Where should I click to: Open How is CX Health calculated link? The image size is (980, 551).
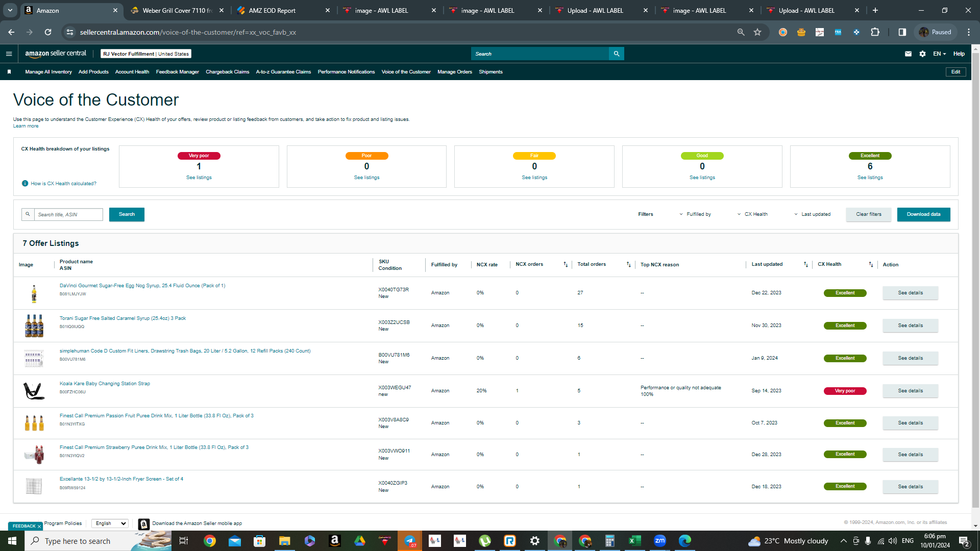click(x=63, y=184)
